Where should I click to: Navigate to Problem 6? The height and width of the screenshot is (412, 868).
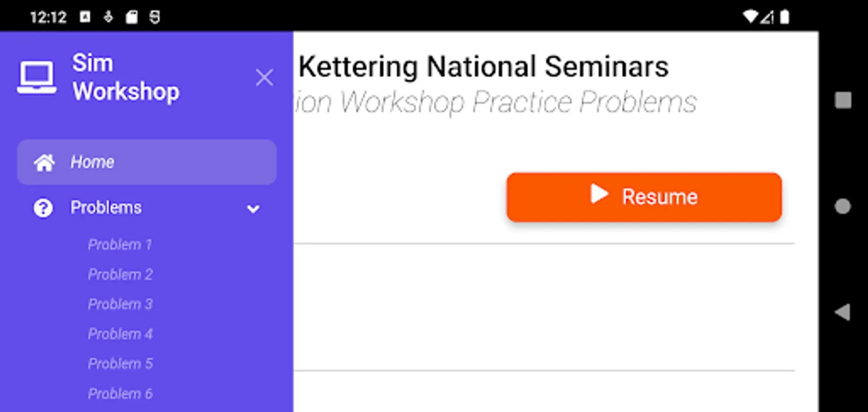pos(120,394)
